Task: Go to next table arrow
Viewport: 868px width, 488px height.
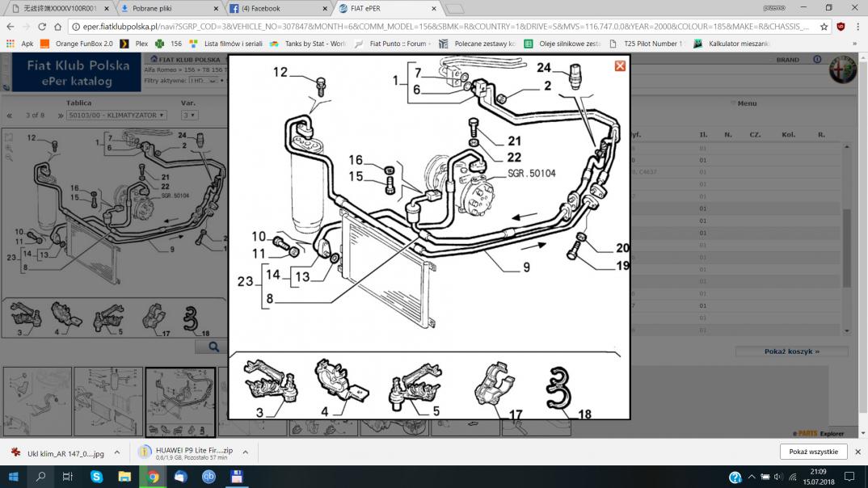Action: click(x=61, y=115)
